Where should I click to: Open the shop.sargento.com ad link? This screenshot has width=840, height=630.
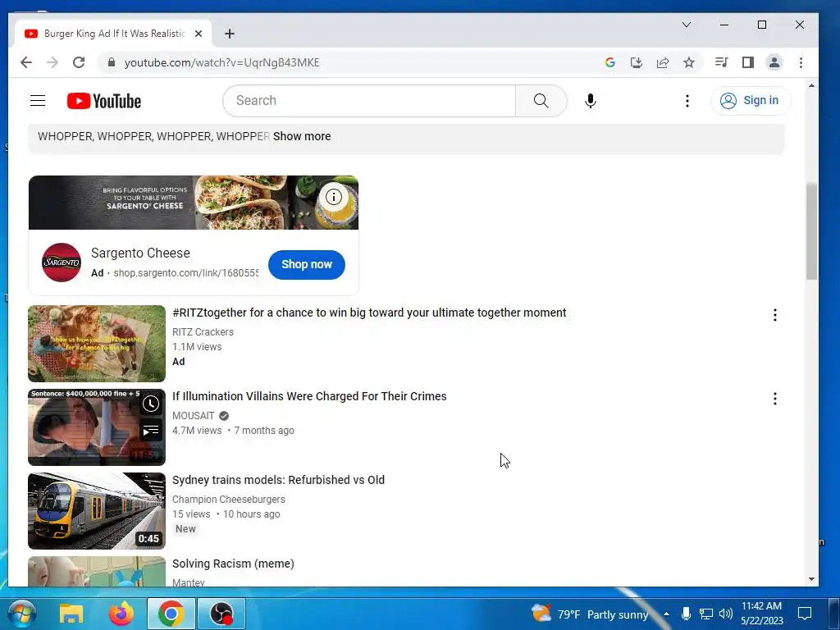(x=185, y=273)
